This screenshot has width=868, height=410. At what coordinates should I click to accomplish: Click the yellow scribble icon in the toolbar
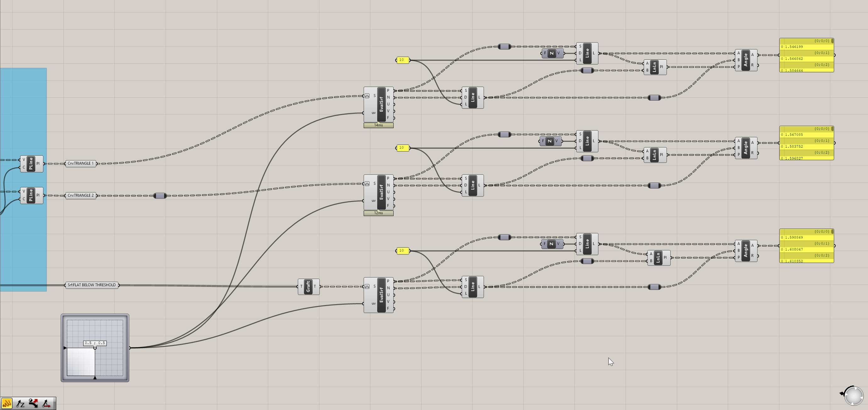(7, 403)
